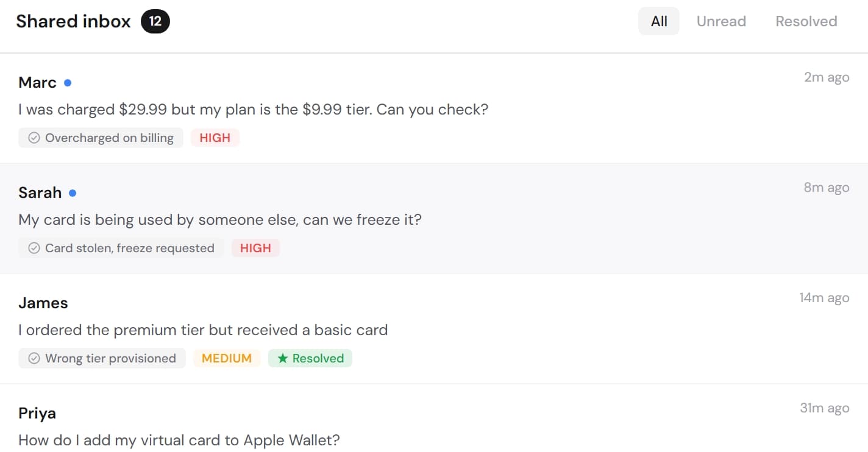Screen dimensions: 868x452
Task: Click the blue unread dot beside Marc
Action: tap(68, 83)
